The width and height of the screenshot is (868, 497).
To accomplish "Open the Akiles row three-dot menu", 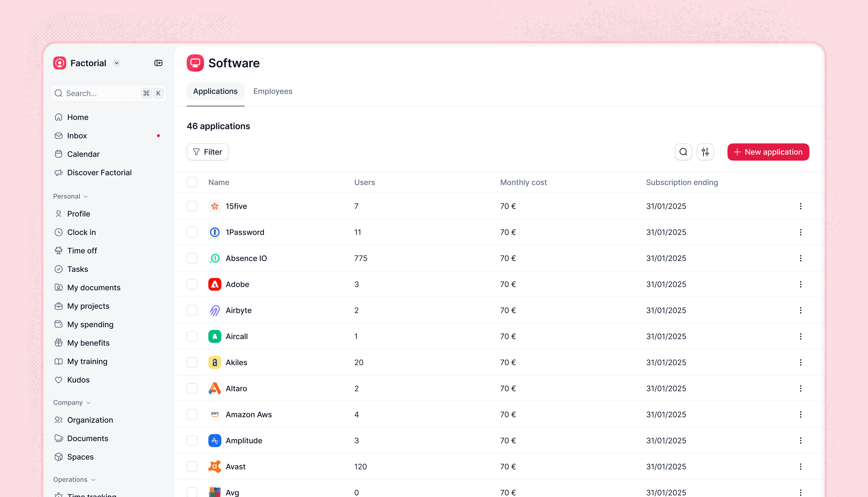I will click(x=801, y=362).
